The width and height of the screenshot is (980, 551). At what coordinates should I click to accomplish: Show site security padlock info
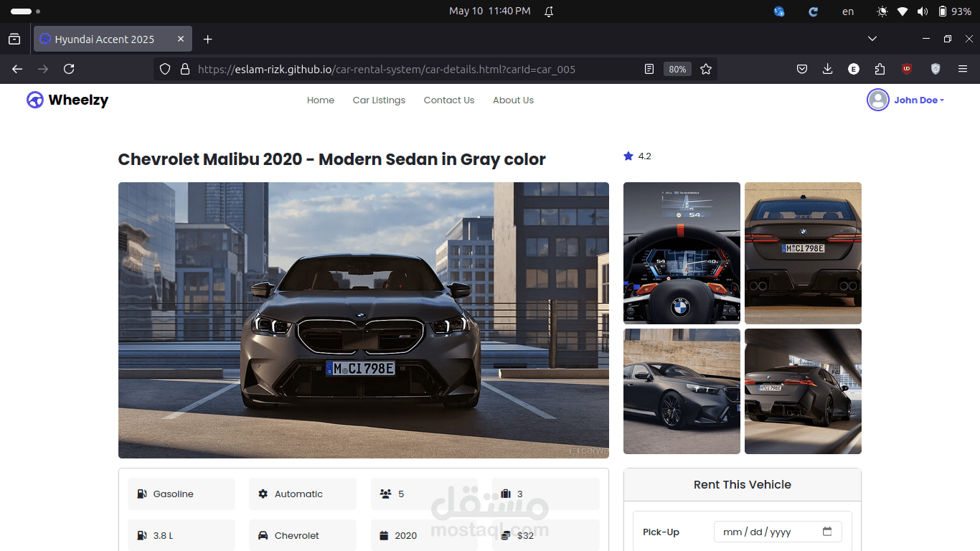pyautogui.click(x=185, y=69)
